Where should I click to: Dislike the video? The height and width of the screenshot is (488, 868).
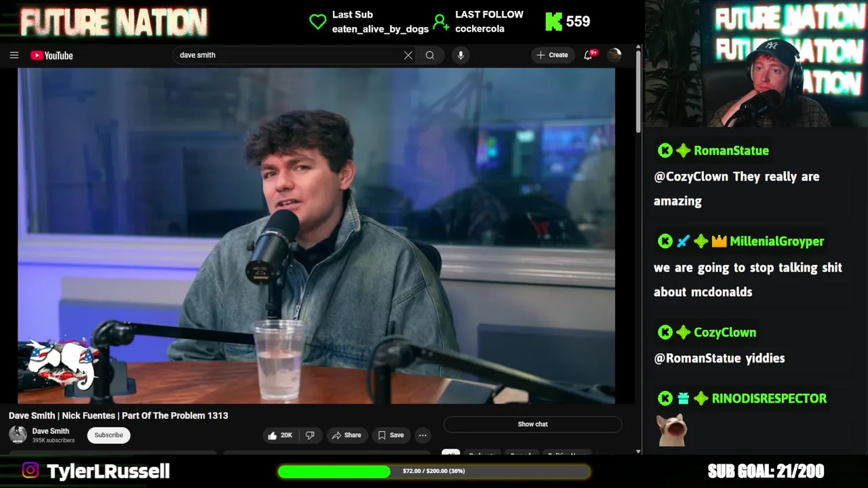coord(310,435)
